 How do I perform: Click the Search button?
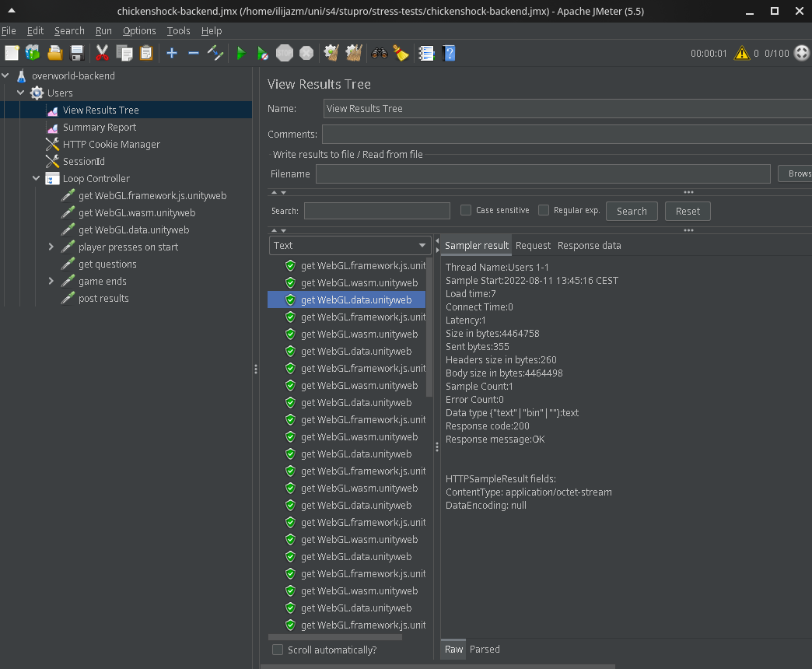pos(632,212)
